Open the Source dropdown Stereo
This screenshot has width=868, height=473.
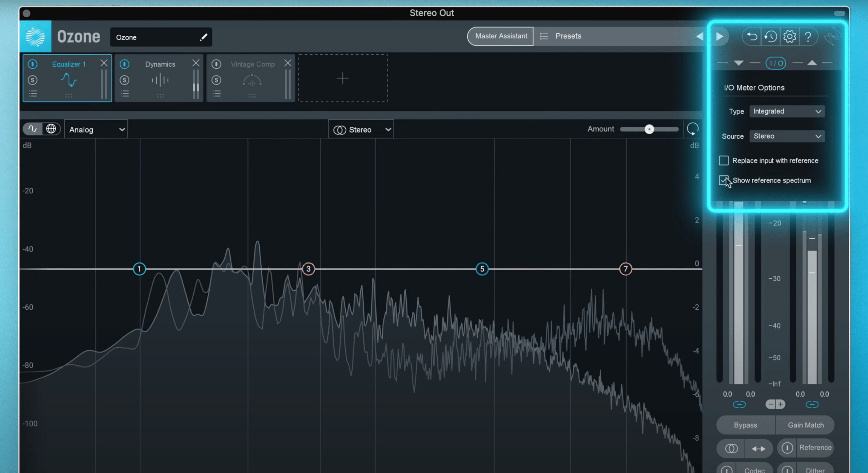(x=787, y=136)
